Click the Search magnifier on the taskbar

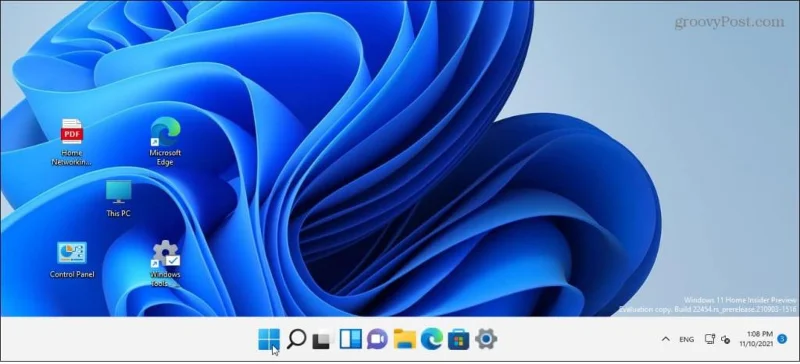(x=296, y=339)
